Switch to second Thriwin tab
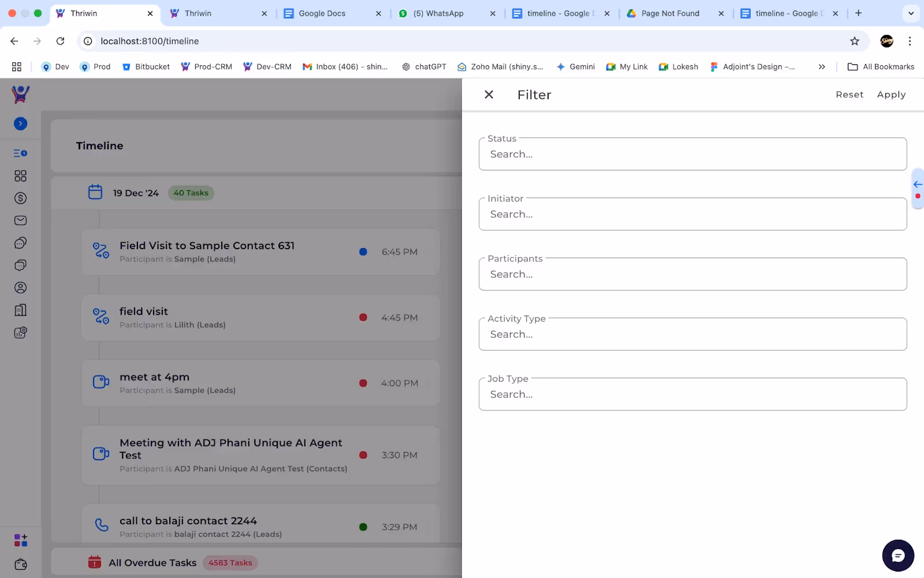 coord(218,13)
